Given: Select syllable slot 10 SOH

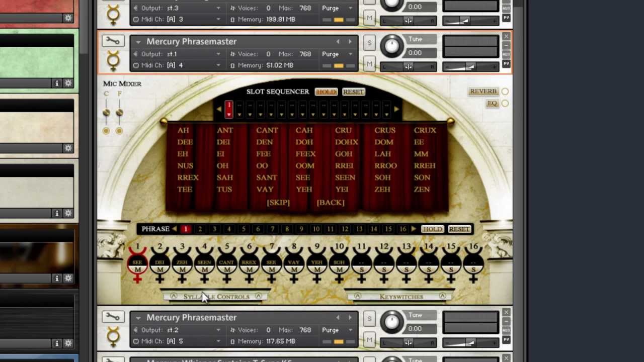Looking at the screenshot, I should coord(339,263).
